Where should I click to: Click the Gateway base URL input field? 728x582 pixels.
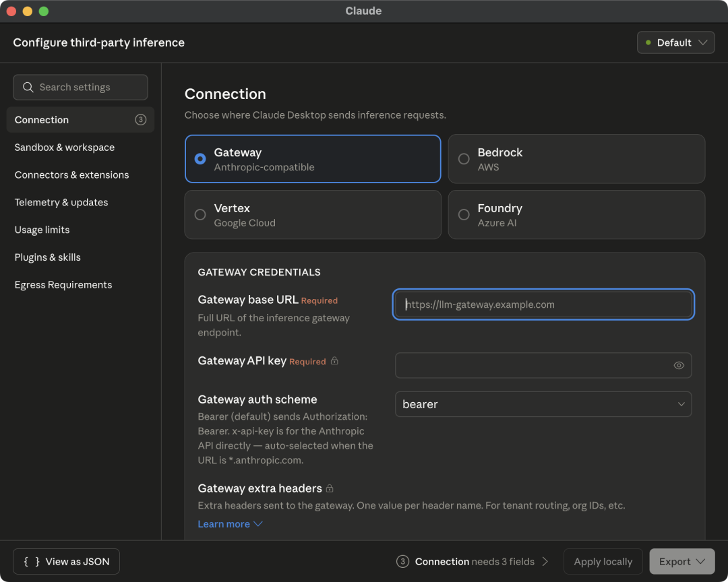543,304
